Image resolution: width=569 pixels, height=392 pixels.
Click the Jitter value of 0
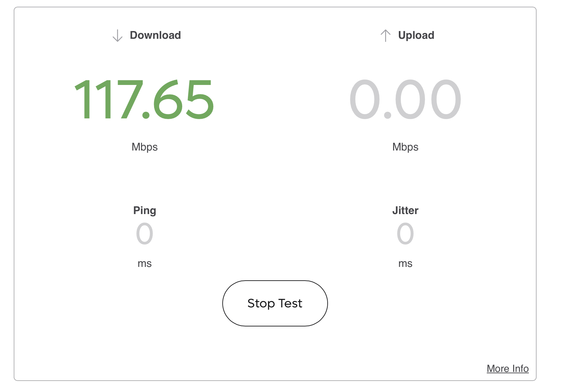coord(405,234)
